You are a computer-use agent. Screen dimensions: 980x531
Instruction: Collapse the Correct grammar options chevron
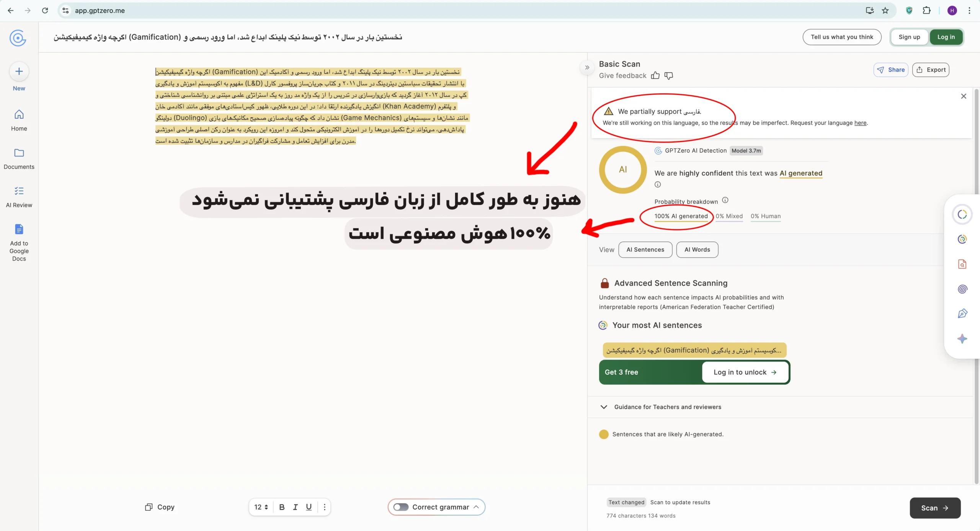coord(476,507)
